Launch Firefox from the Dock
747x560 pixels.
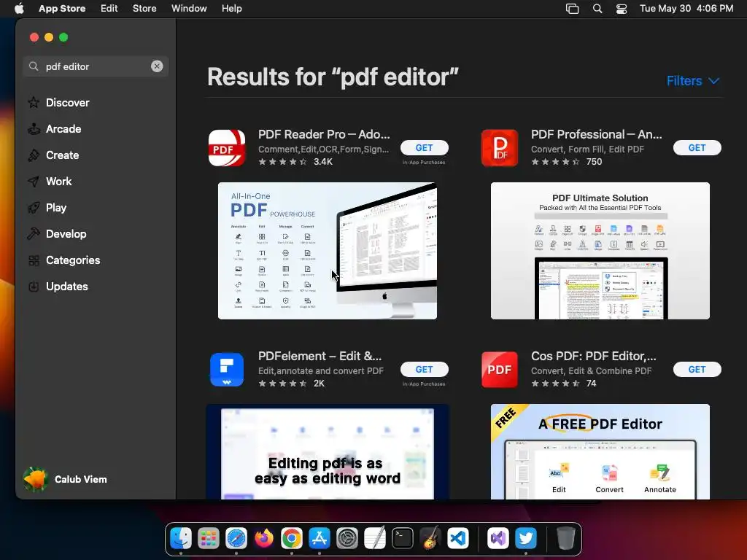(264, 539)
